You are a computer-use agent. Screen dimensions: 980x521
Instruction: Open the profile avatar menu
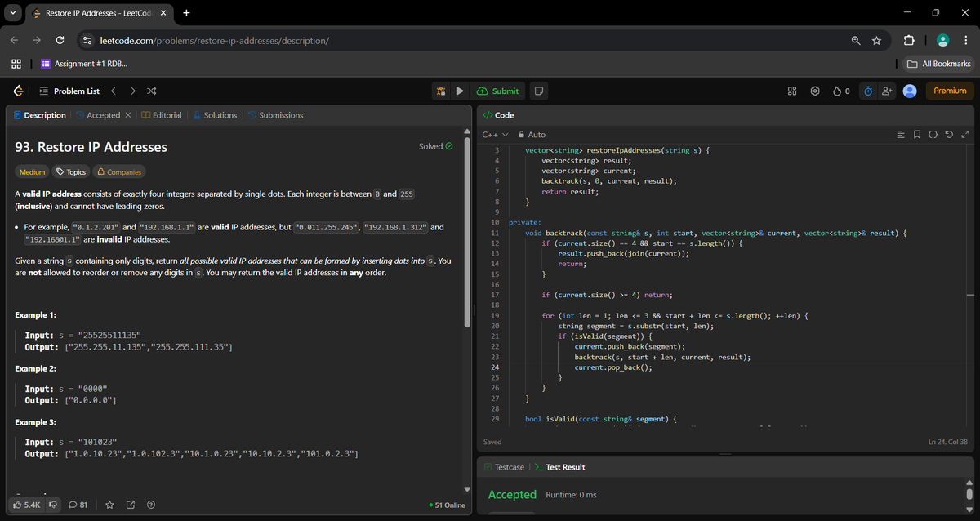tap(910, 91)
